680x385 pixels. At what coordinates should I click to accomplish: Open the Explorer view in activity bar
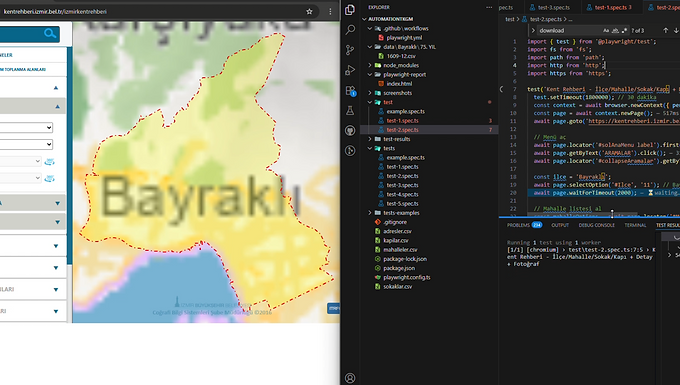click(x=350, y=10)
